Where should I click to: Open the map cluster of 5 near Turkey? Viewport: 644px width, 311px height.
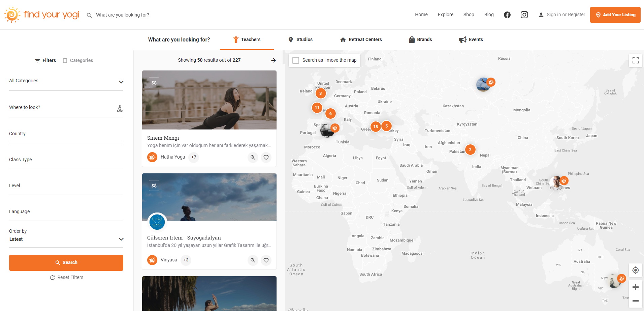[387, 126]
